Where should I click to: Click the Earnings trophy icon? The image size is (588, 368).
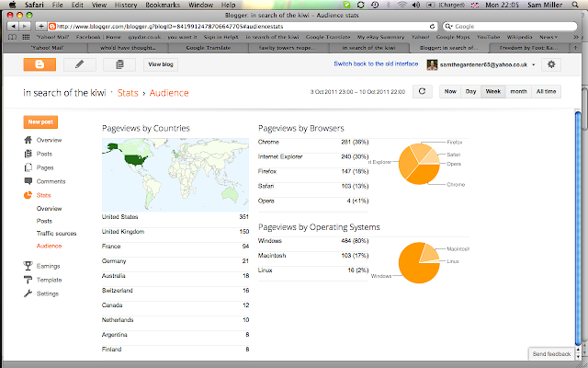click(x=28, y=266)
